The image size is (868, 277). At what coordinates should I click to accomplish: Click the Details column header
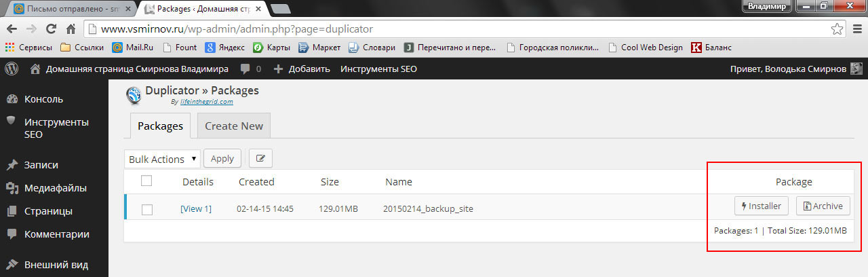198,181
